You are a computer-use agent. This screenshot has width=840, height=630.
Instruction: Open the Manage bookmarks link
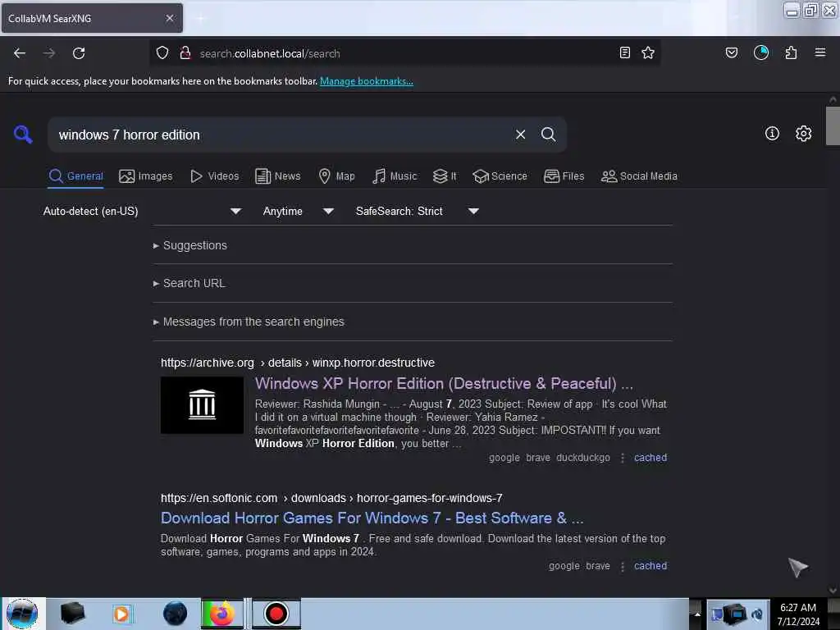(x=367, y=81)
